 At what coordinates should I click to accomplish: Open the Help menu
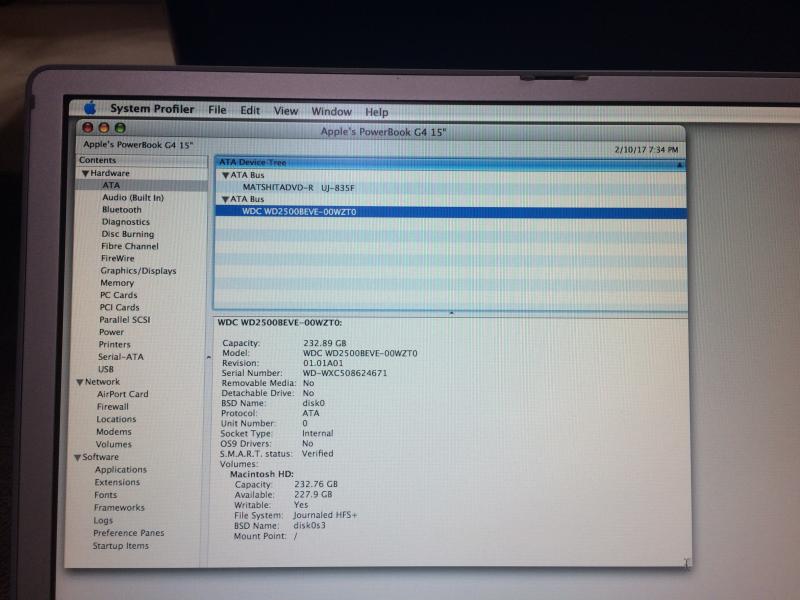tap(377, 112)
